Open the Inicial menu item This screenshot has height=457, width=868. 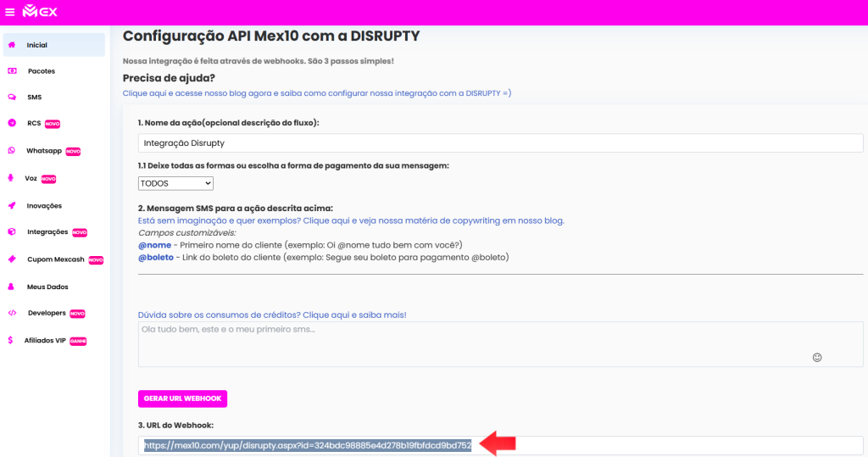point(53,45)
